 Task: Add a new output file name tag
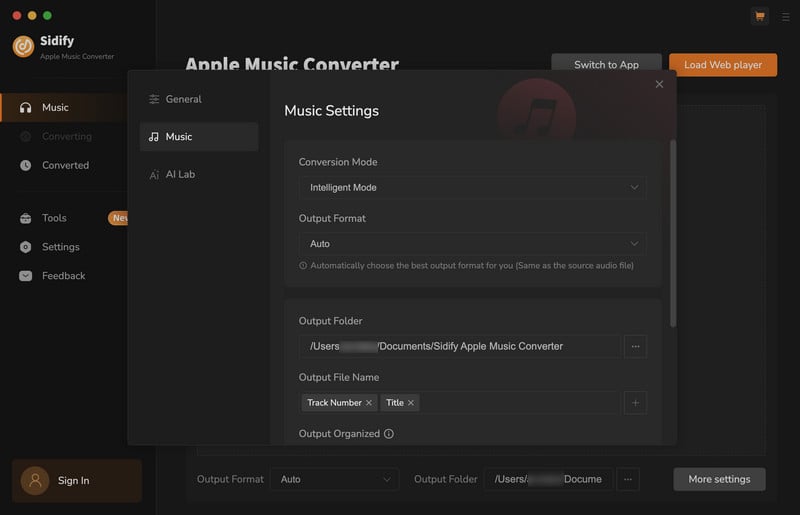[635, 403]
